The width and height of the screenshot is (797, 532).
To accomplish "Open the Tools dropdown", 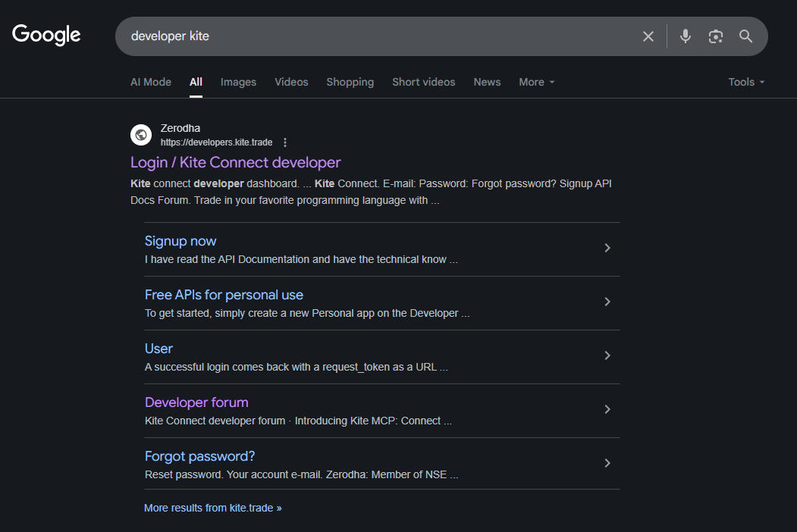I will point(746,82).
